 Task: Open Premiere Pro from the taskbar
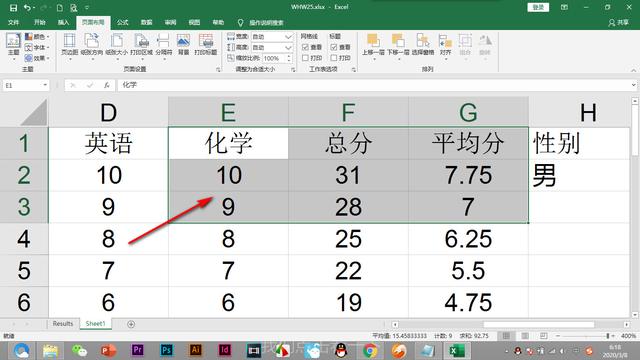(138, 350)
